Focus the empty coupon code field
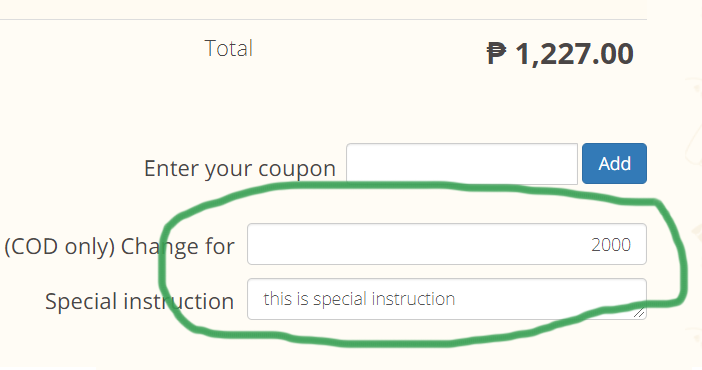This screenshot has width=702, height=370. tap(462, 163)
